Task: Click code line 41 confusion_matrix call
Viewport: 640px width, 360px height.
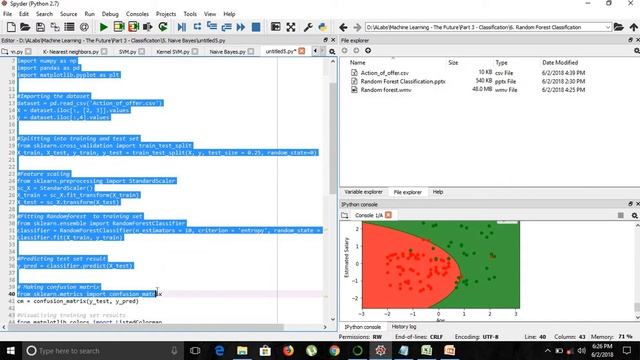Action: (78, 301)
